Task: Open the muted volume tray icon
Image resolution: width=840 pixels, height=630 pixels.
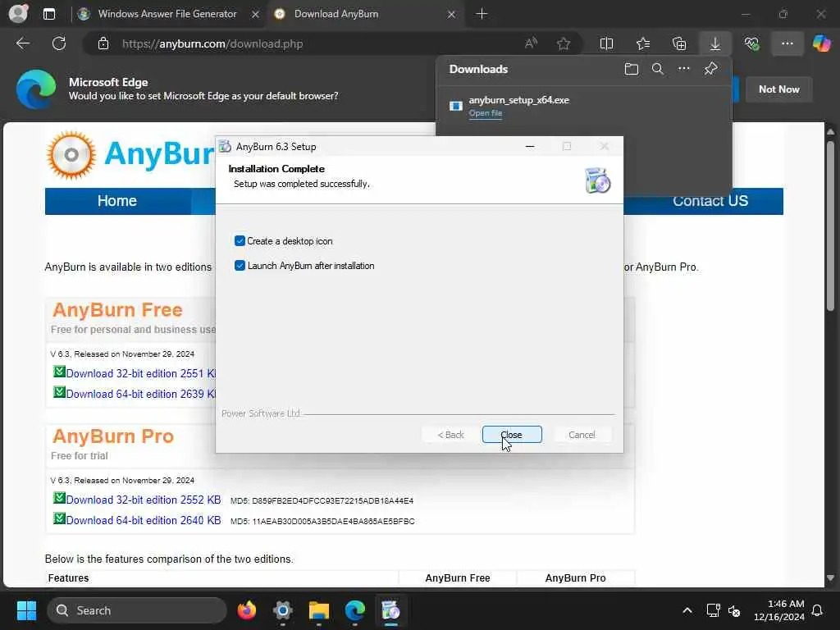Action: (x=734, y=610)
